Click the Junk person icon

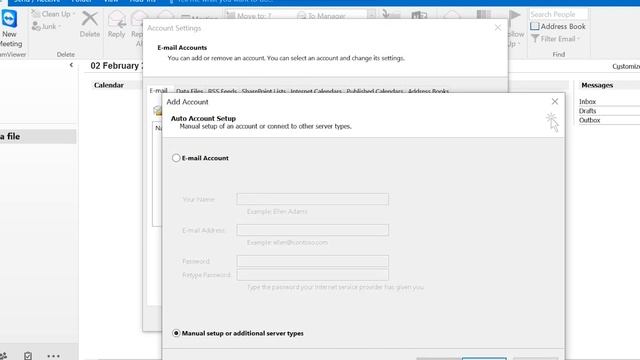tap(36, 27)
